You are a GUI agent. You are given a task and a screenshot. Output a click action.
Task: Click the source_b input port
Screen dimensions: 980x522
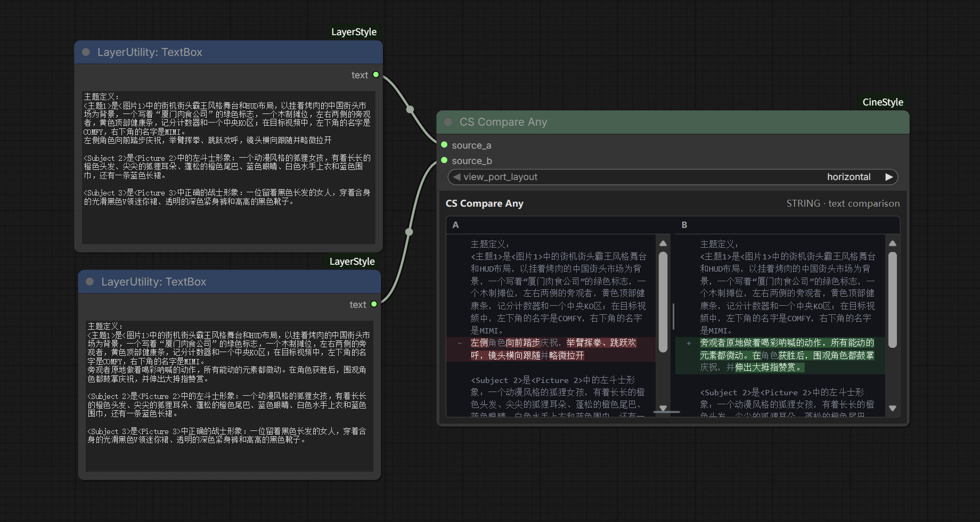[x=444, y=160]
